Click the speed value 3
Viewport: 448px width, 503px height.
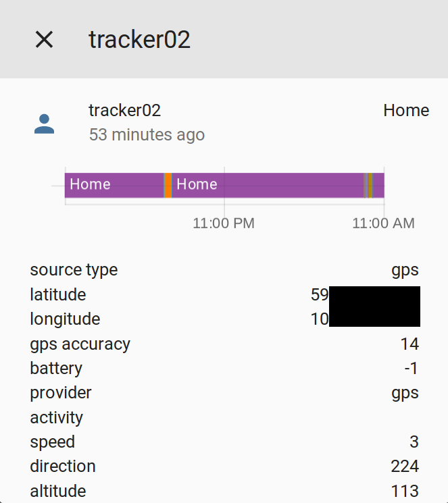click(414, 442)
